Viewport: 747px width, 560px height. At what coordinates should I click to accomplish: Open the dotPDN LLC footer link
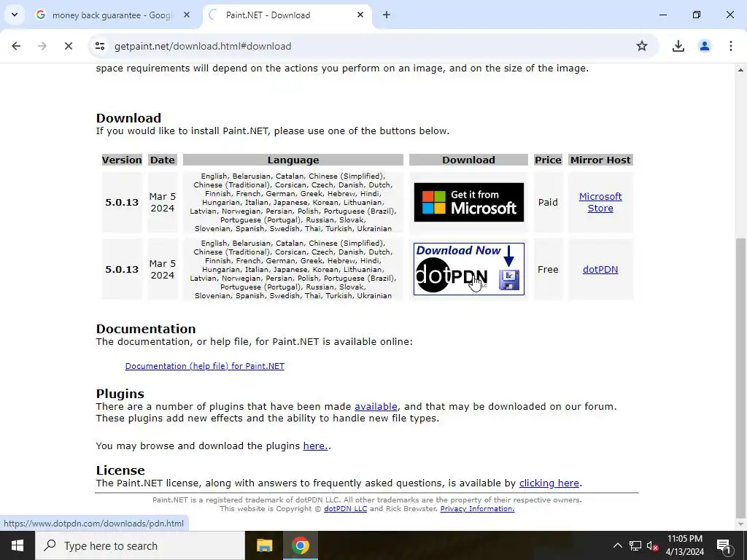[345, 508]
